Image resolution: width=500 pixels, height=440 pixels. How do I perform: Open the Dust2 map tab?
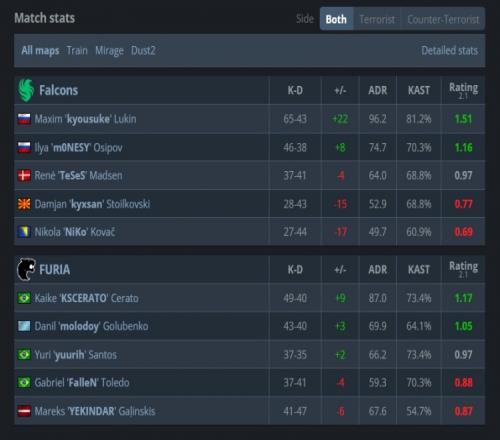coord(143,51)
